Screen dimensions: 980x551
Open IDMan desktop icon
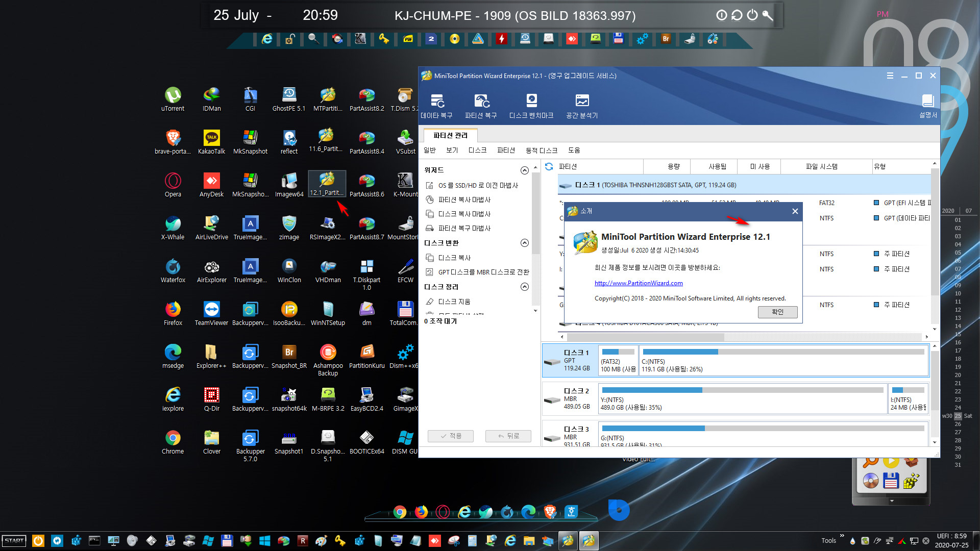click(x=212, y=99)
